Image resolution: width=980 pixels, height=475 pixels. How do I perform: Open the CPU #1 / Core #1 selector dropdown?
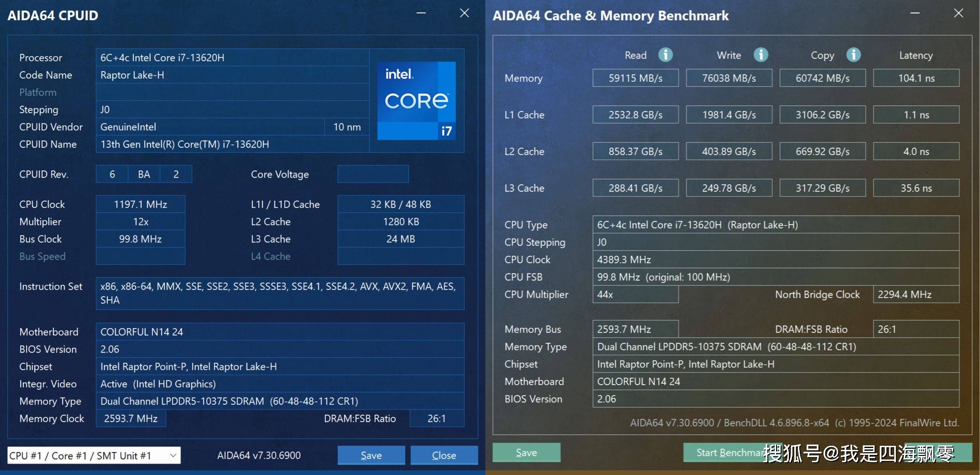tap(94, 455)
